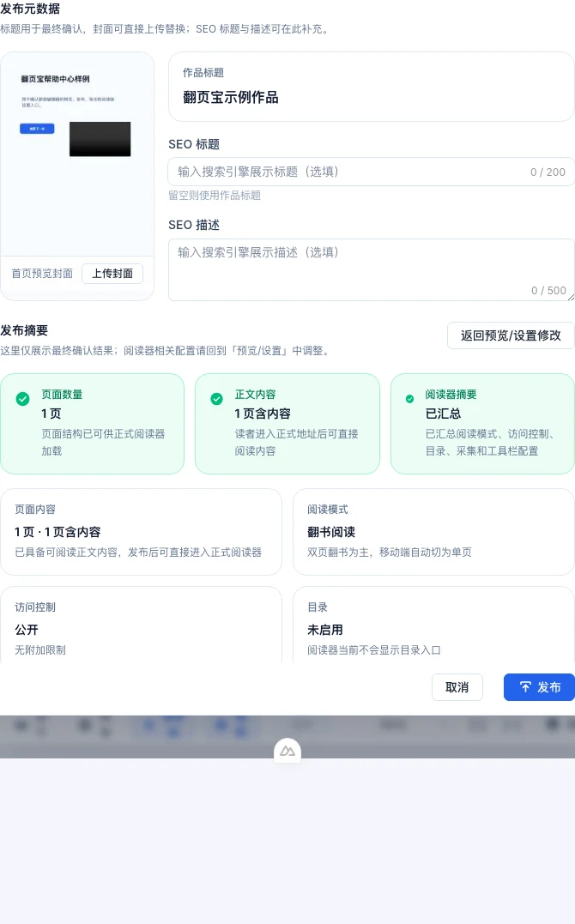This screenshot has height=924, width=575.
Task: Click the 已汇总 status text
Action: (443, 414)
